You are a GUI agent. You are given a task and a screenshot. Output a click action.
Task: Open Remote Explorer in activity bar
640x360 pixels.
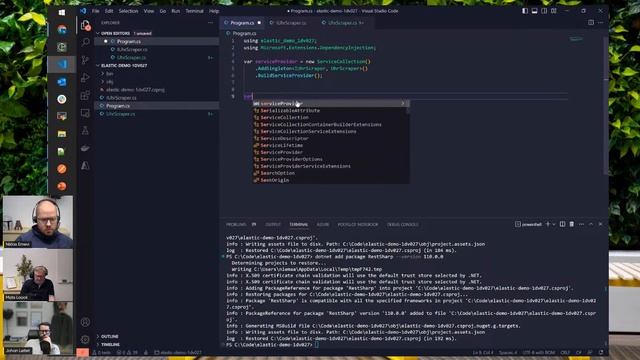pyautogui.click(x=85, y=113)
